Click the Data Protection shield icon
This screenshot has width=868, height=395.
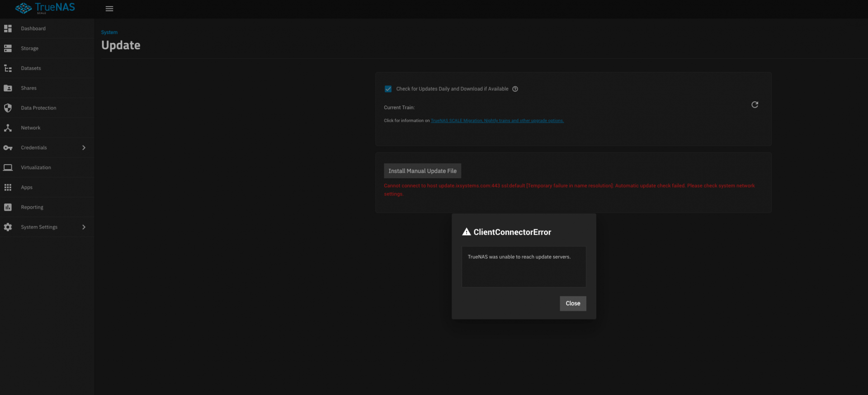tap(8, 108)
